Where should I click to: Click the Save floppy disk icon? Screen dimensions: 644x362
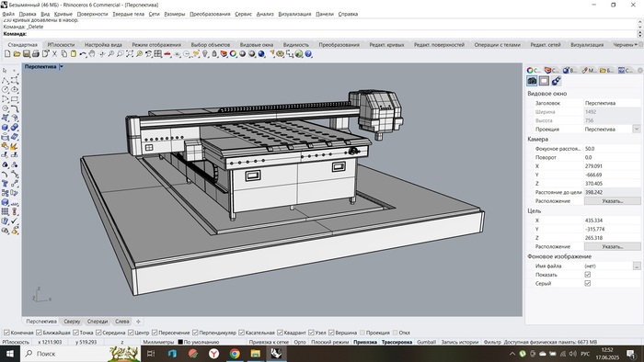coord(27,53)
